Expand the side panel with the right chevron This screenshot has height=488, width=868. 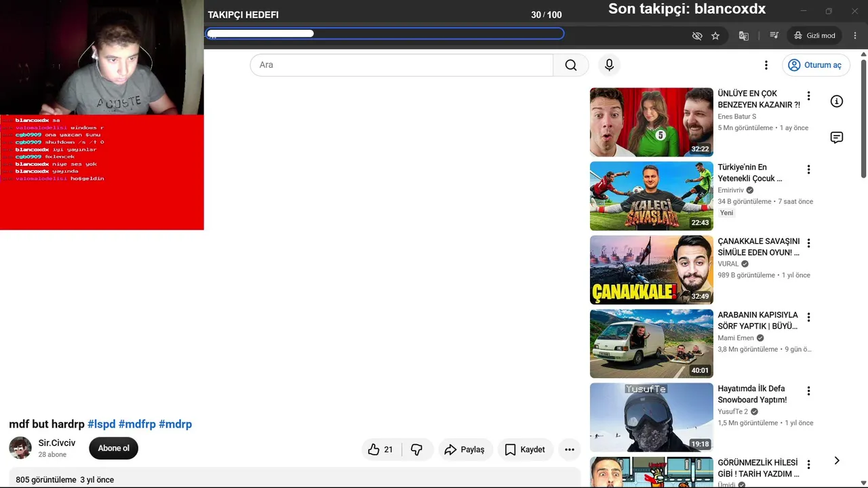pos(837,461)
